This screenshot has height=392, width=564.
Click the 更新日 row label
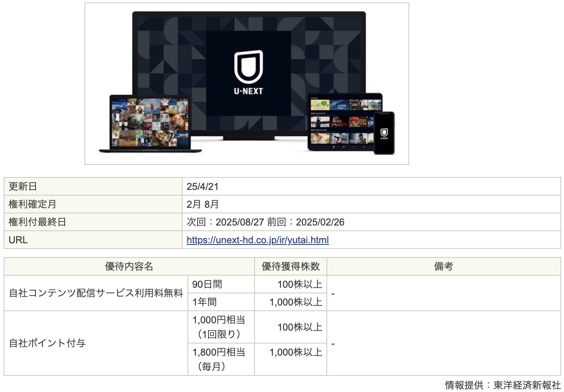coord(93,186)
